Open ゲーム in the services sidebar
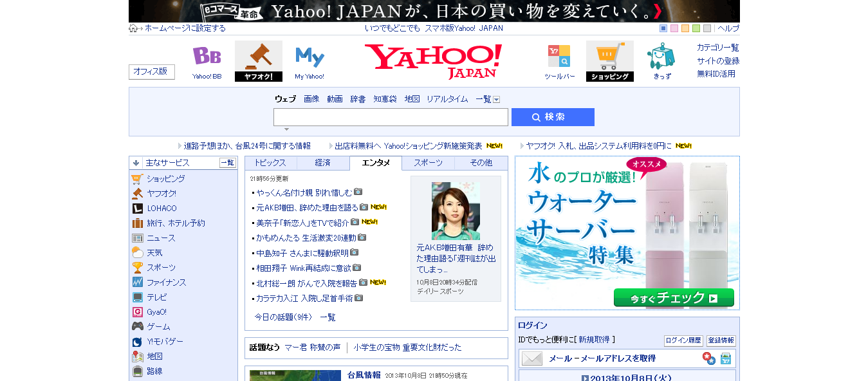 point(158,327)
